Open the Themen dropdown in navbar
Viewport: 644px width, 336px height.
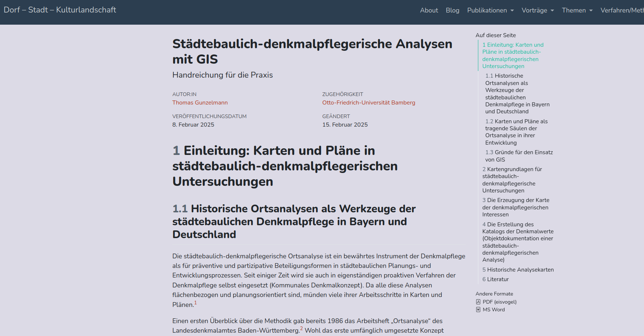click(577, 10)
